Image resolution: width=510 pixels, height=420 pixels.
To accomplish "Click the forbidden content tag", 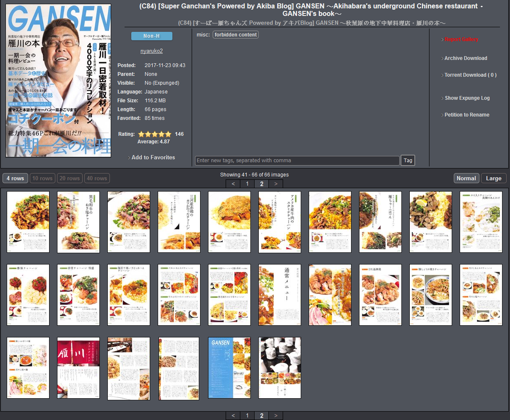I will (x=236, y=35).
